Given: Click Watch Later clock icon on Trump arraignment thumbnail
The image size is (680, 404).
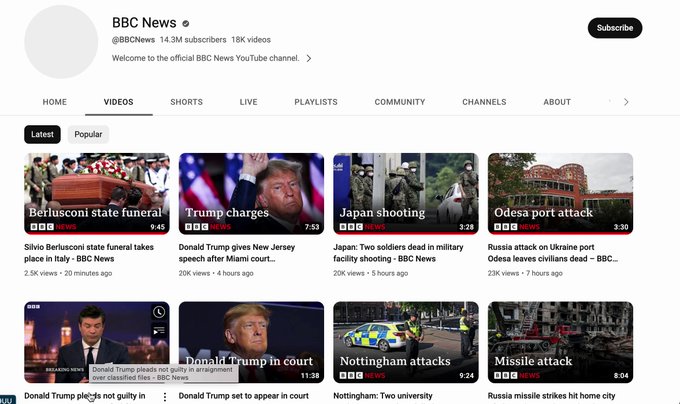Looking at the screenshot, I should pos(159,312).
